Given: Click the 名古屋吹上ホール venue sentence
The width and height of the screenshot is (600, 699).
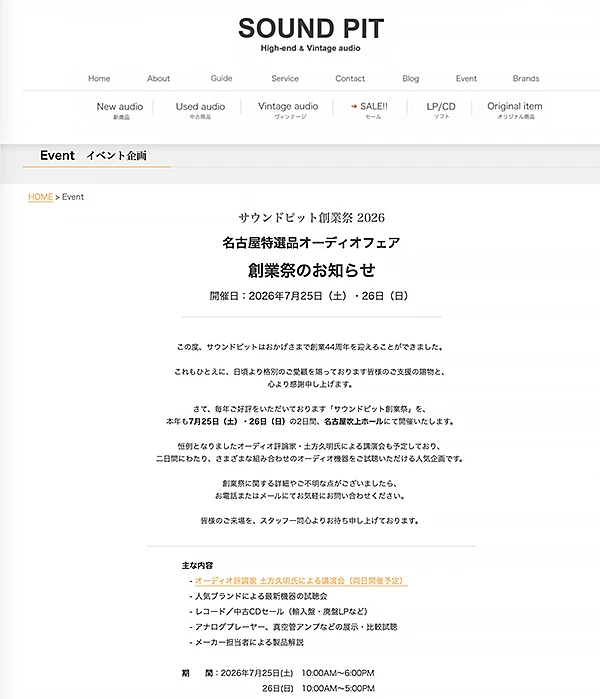Looking at the screenshot, I should coord(310,421).
